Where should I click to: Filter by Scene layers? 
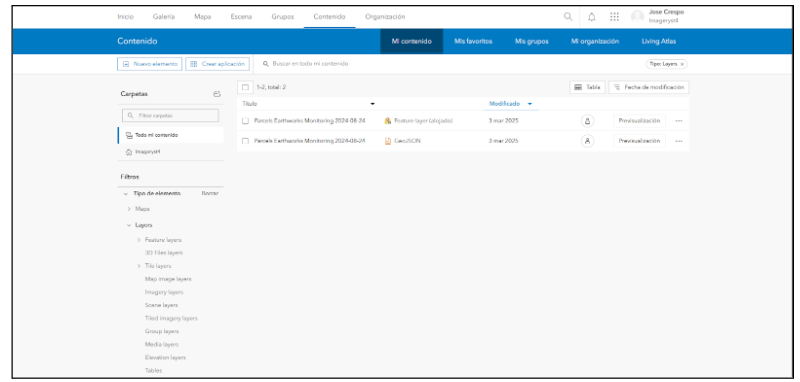click(x=161, y=305)
